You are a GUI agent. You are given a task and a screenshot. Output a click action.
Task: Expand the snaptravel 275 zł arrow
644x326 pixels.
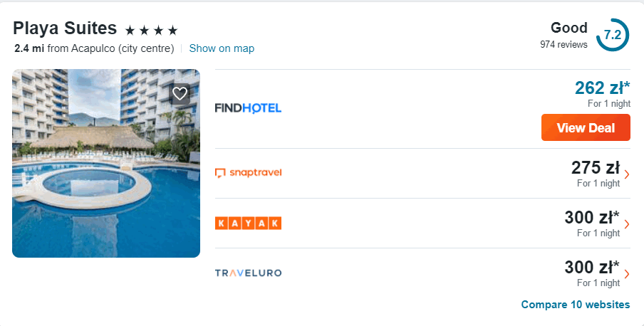point(627,174)
